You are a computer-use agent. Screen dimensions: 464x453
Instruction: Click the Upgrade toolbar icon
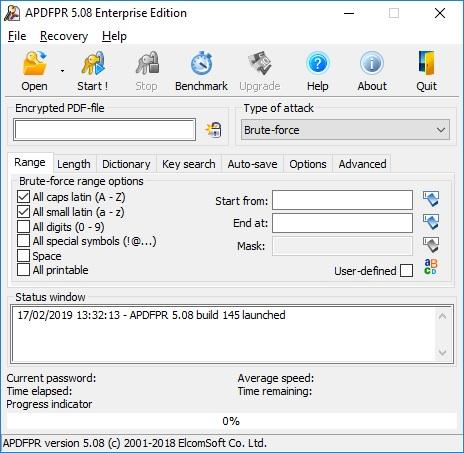pos(260,71)
